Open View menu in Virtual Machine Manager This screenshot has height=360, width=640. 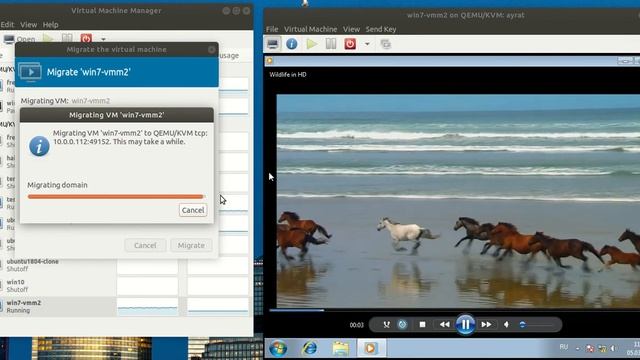[x=29, y=24]
